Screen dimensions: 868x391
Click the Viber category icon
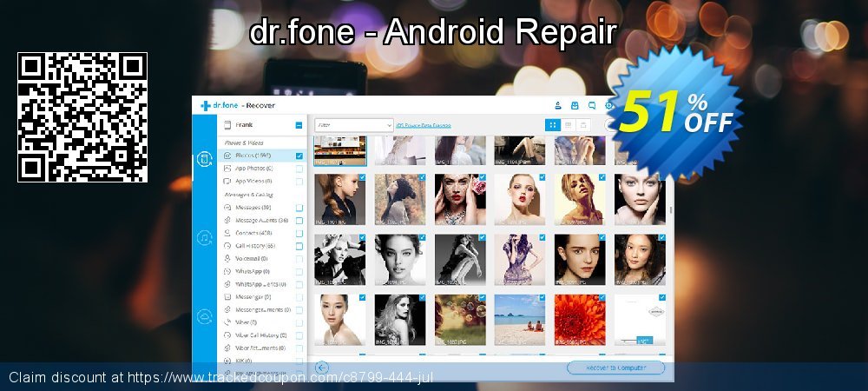[x=227, y=322]
